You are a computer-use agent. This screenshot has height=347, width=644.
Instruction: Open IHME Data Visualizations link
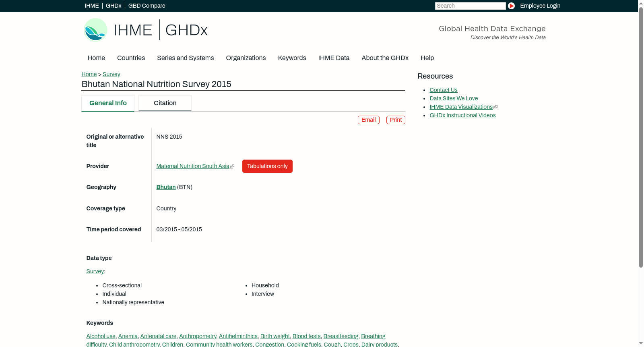click(x=461, y=107)
